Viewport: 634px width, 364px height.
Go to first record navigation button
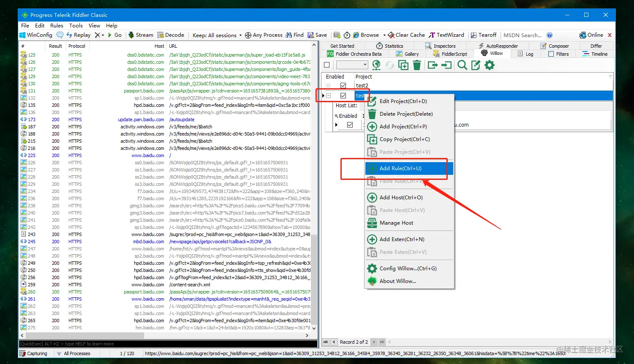[326, 342]
